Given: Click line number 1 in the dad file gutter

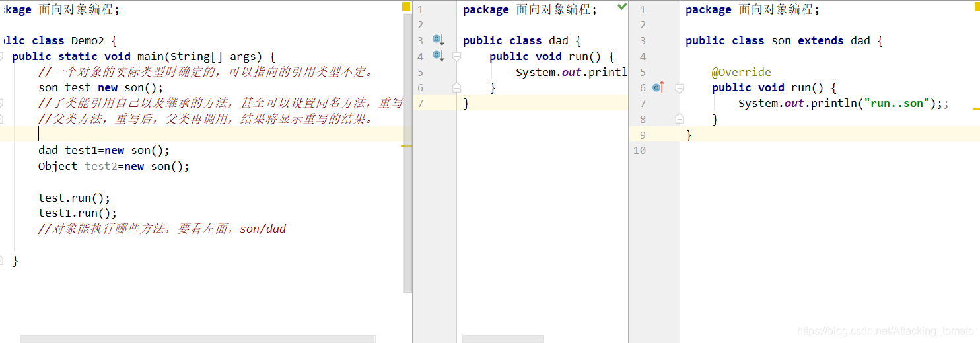Looking at the screenshot, I should [421, 9].
